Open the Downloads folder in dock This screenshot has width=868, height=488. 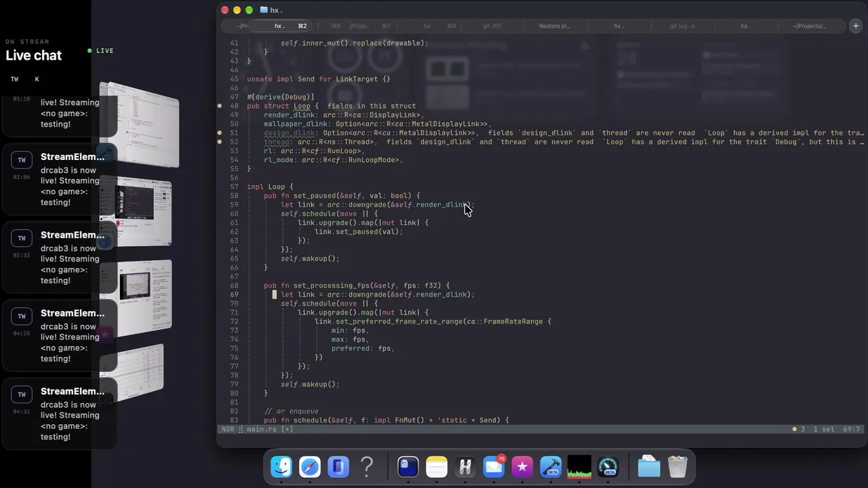(x=649, y=466)
